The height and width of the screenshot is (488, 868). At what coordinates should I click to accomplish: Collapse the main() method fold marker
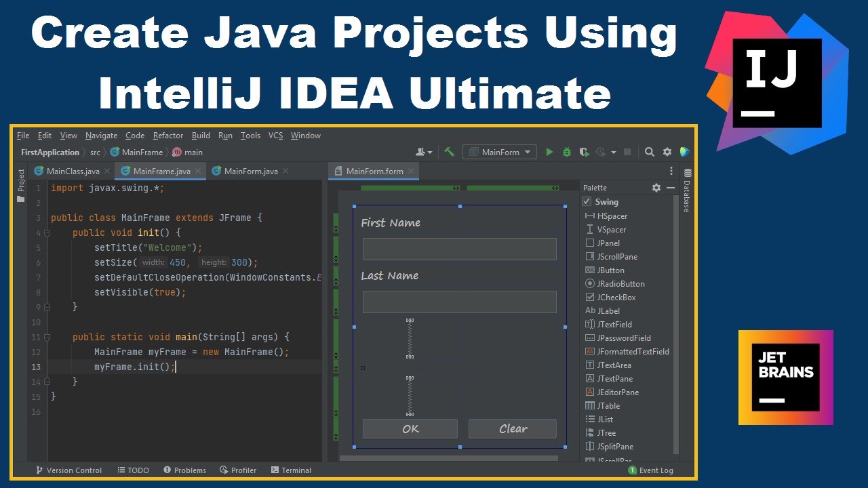47,337
